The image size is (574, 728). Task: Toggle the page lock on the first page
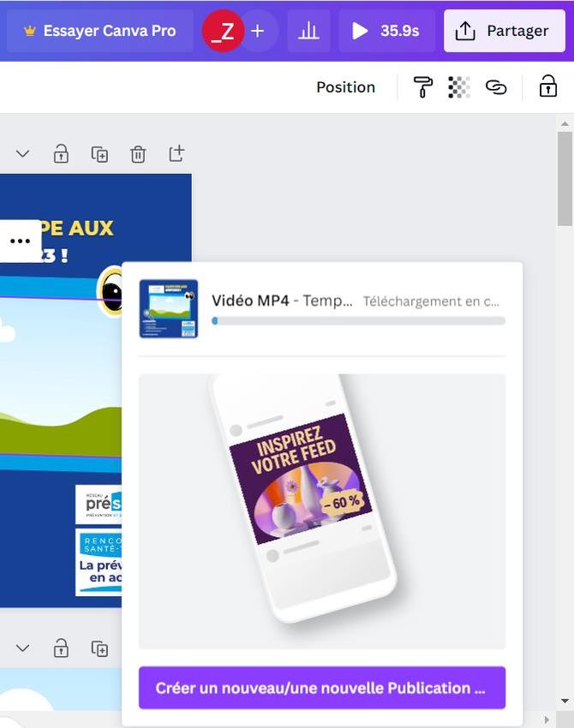[61, 154]
